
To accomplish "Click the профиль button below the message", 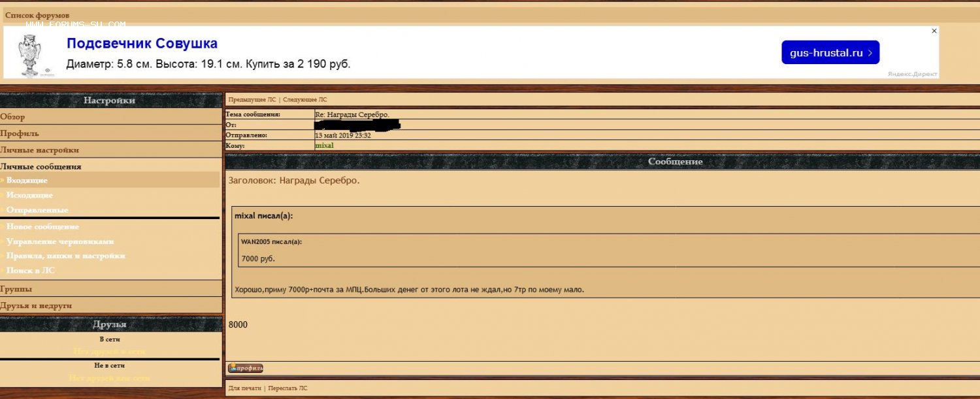I will coord(246,368).
